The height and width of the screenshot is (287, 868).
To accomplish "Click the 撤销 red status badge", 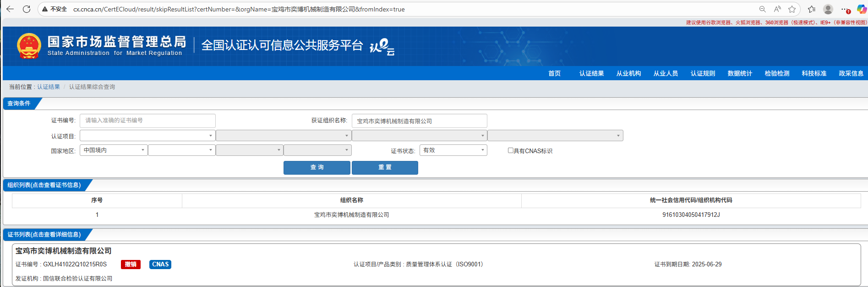I will tap(131, 265).
